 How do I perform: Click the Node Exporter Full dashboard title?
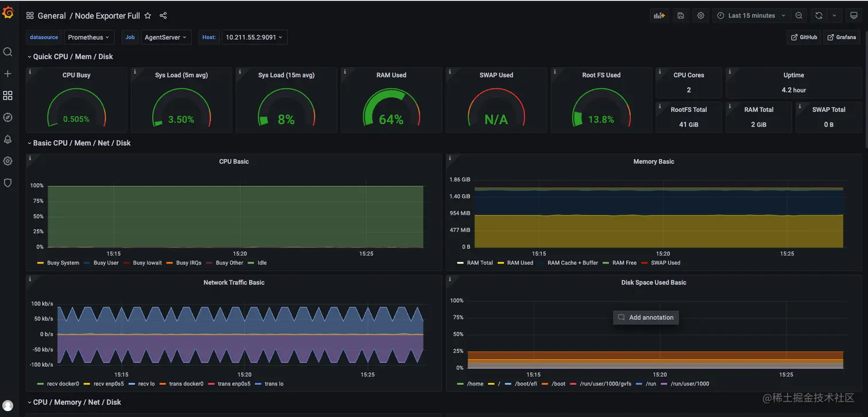tap(107, 16)
